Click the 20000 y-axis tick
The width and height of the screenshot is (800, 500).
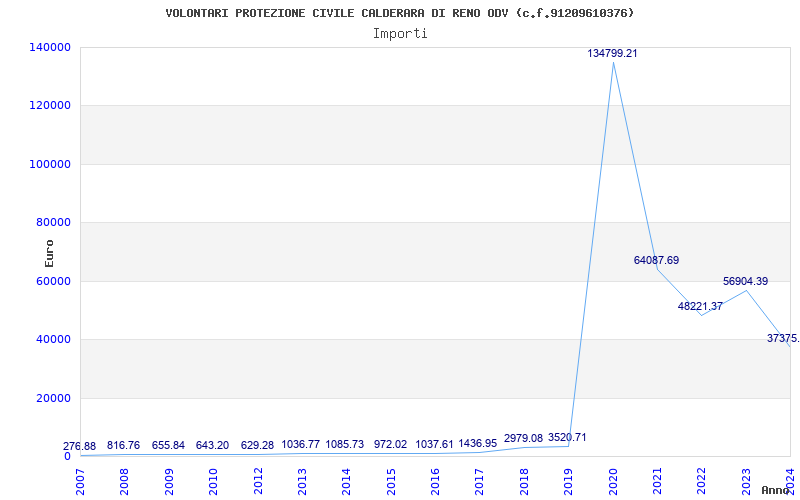click(56, 398)
